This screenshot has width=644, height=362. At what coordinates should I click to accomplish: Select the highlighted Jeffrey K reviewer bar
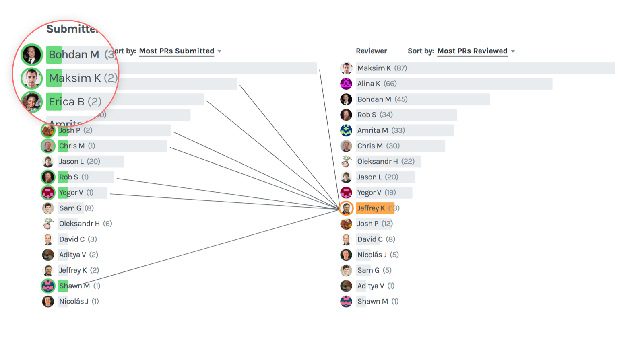coord(375,208)
